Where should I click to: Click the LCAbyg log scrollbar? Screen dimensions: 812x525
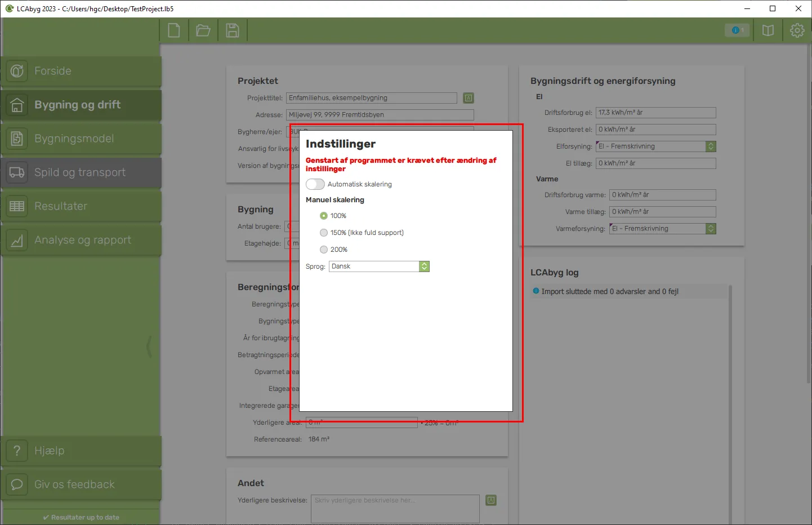point(730,404)
